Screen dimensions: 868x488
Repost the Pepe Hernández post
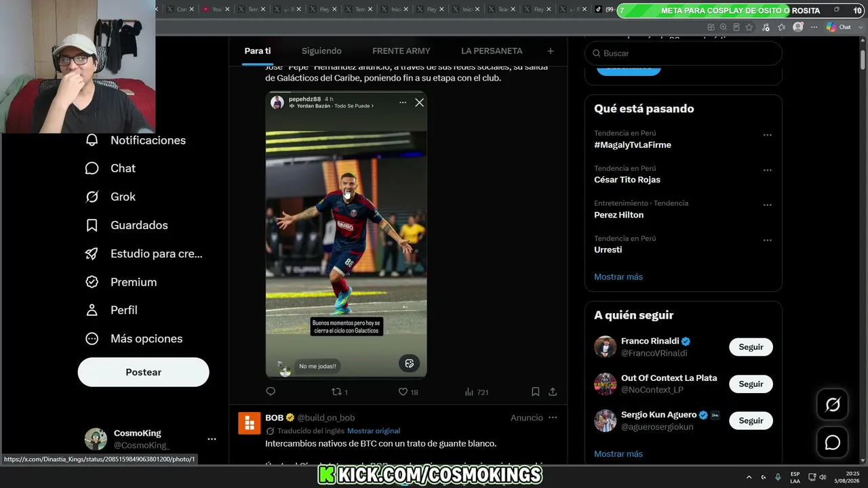click(x=336, y=392)
